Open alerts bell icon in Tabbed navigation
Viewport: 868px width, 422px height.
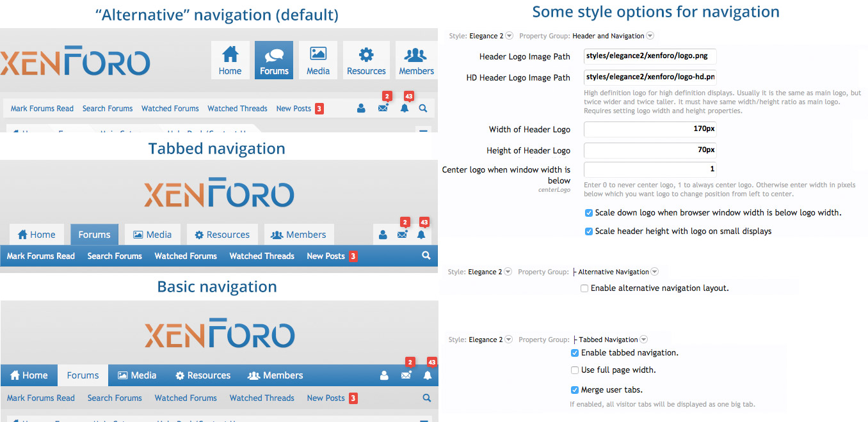[x=421, y=235]
